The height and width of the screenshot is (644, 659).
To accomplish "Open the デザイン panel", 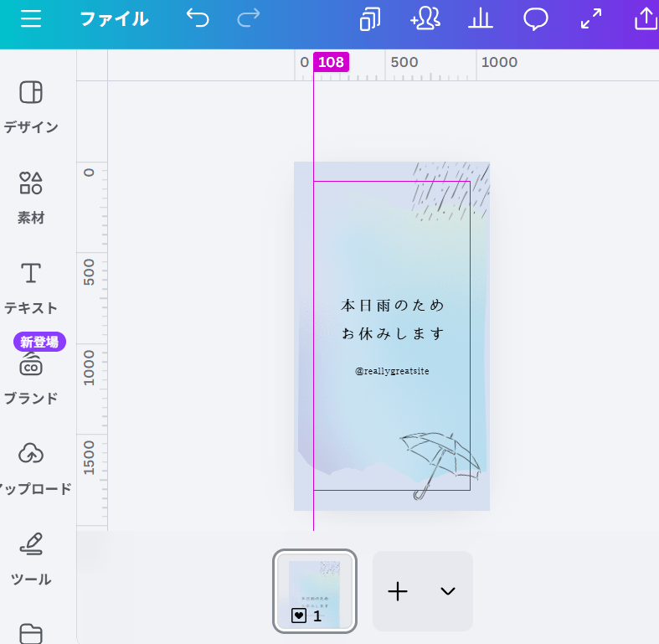I will pos(31,107).
